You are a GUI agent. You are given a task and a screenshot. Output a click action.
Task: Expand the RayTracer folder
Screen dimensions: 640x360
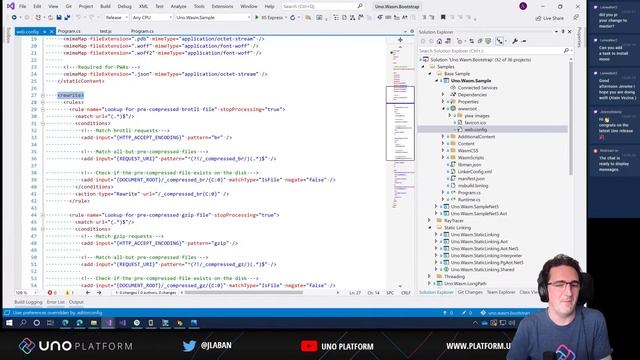coord(430,221)
